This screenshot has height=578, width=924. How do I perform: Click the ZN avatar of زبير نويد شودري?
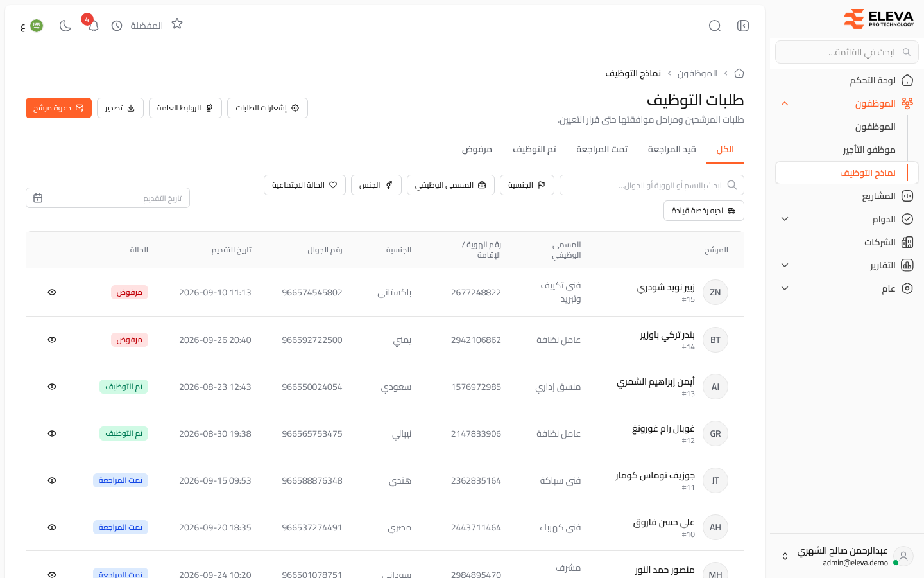click(x=715, y=292)
